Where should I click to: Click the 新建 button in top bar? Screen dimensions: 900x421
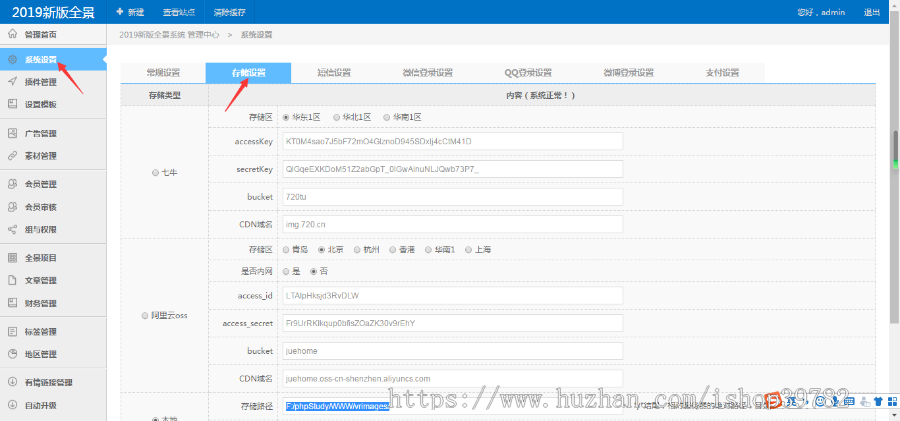coord(130,12)
